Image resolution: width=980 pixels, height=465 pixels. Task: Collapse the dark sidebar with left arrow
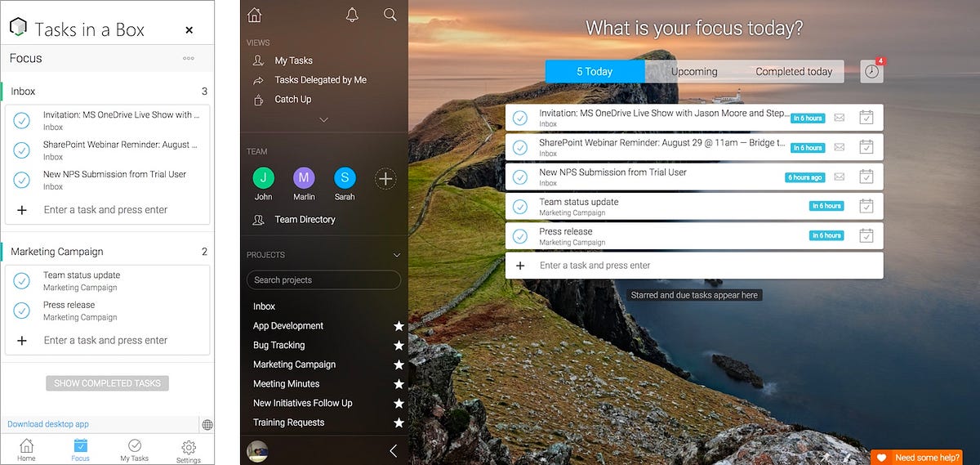(x=393, y=450)
